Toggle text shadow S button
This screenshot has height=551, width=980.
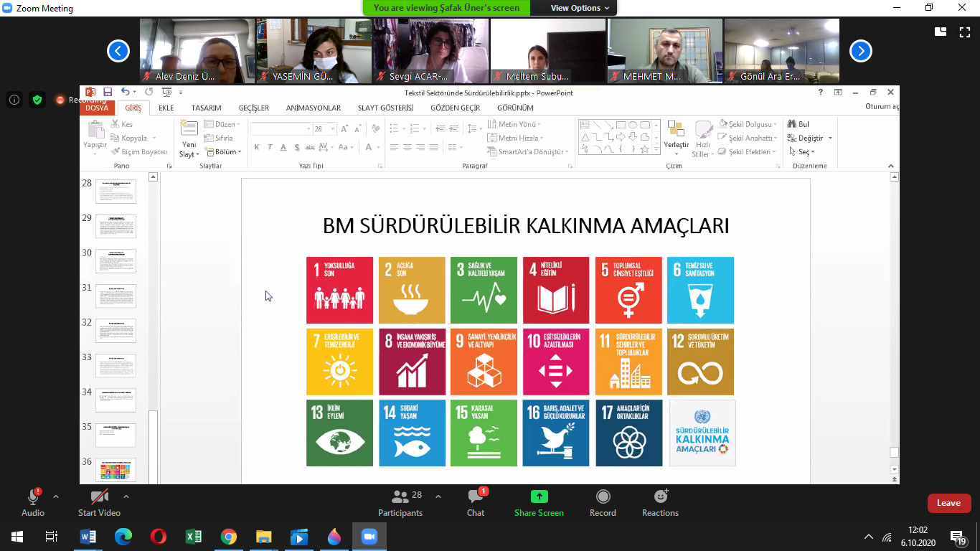297,147
